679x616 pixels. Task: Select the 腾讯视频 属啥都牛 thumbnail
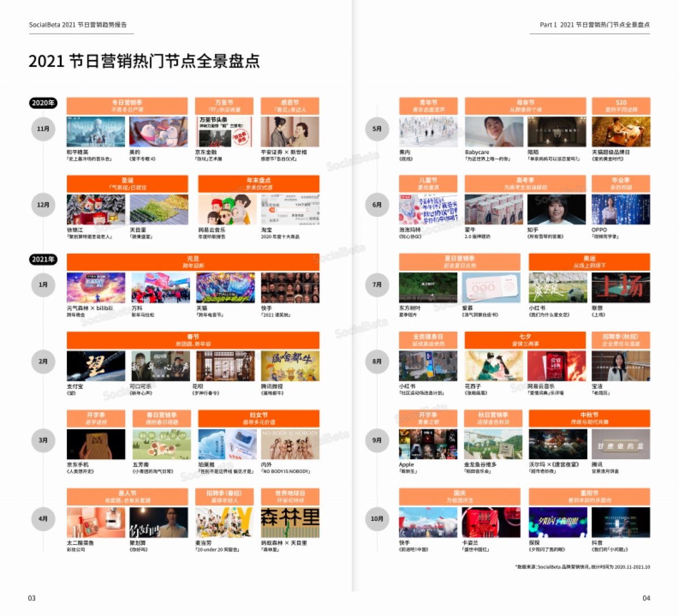point(290,366)
